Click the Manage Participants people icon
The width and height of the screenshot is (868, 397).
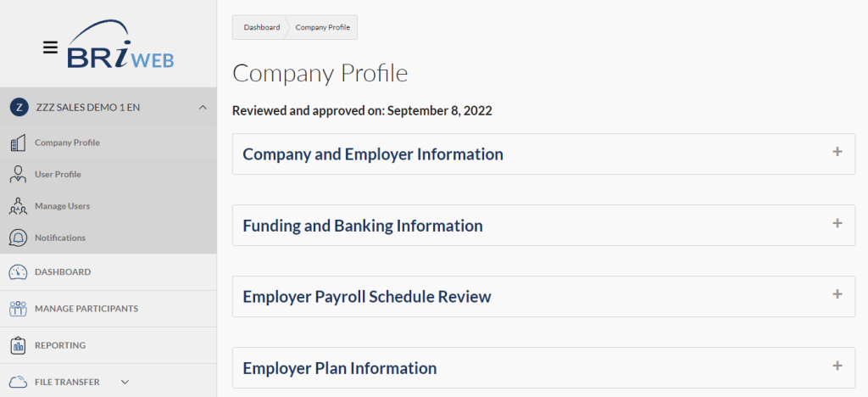(18, 309)
